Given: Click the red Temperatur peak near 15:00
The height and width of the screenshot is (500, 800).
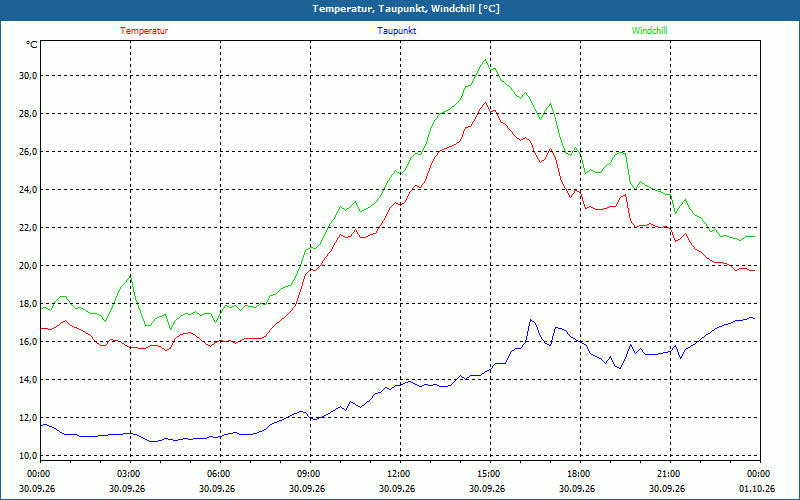Looking at the screenshot, I should point(485,102).
